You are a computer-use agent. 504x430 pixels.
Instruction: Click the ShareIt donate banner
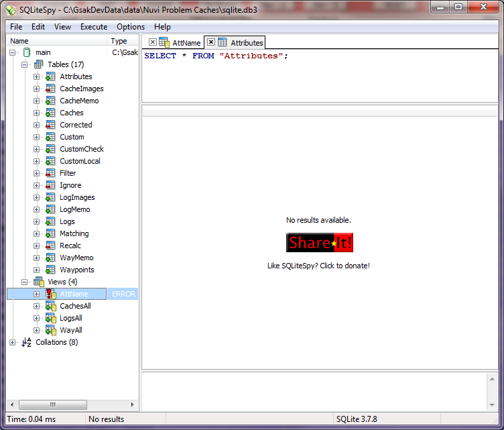320,242
